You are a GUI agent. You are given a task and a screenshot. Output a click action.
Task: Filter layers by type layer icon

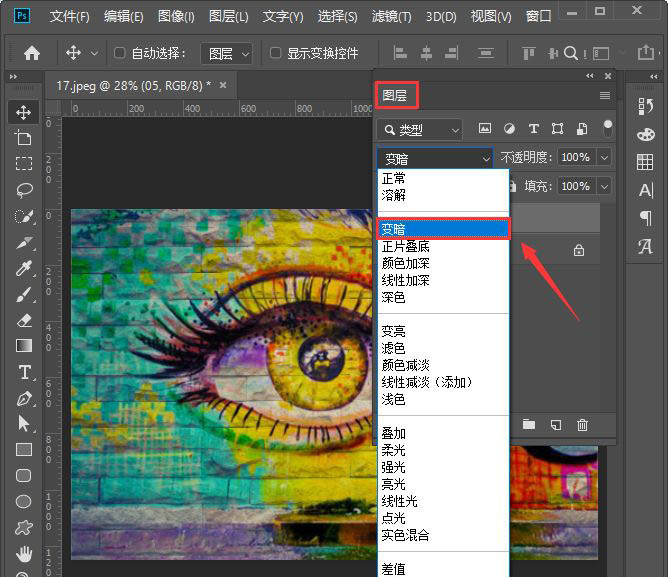pos(533,128)
